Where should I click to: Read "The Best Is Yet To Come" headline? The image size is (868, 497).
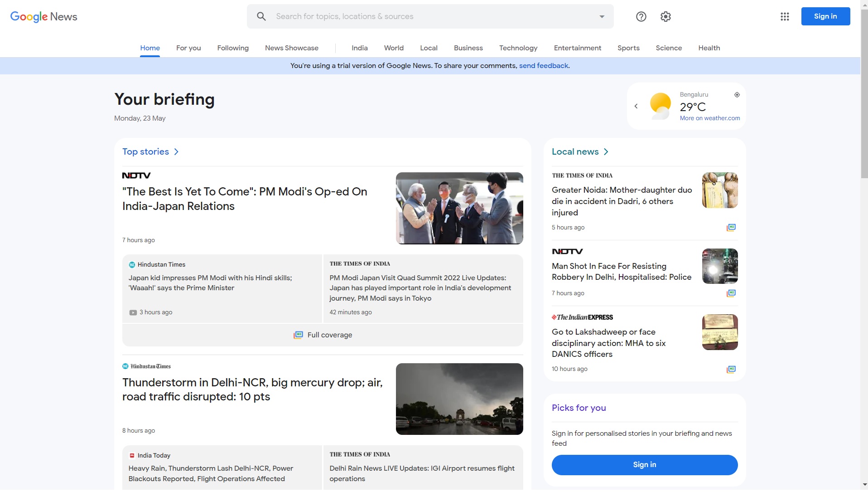(x=245, y=199)
